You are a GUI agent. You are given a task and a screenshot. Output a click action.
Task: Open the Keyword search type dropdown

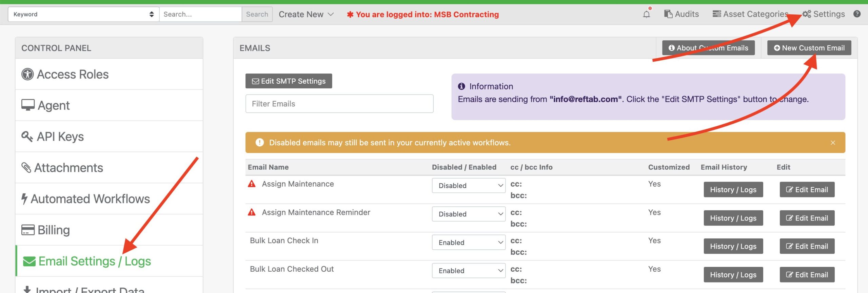coord(83,14)
